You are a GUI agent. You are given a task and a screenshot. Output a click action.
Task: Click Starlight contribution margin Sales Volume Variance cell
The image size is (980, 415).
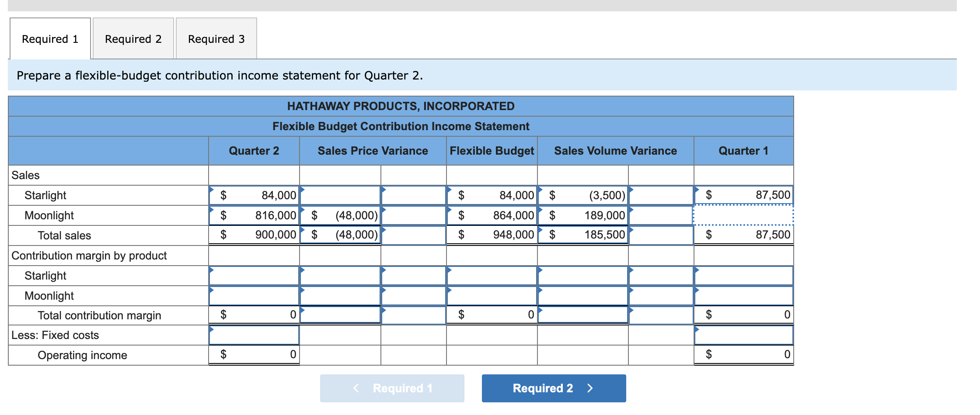(583, 276)
